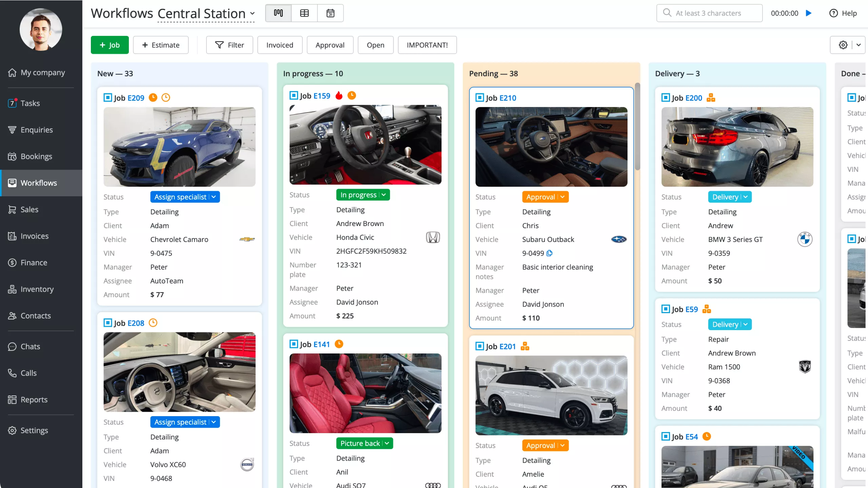Screen dimensions: 868x488
Task: Switch to calendar view
Action: click(x=331, y=13)
